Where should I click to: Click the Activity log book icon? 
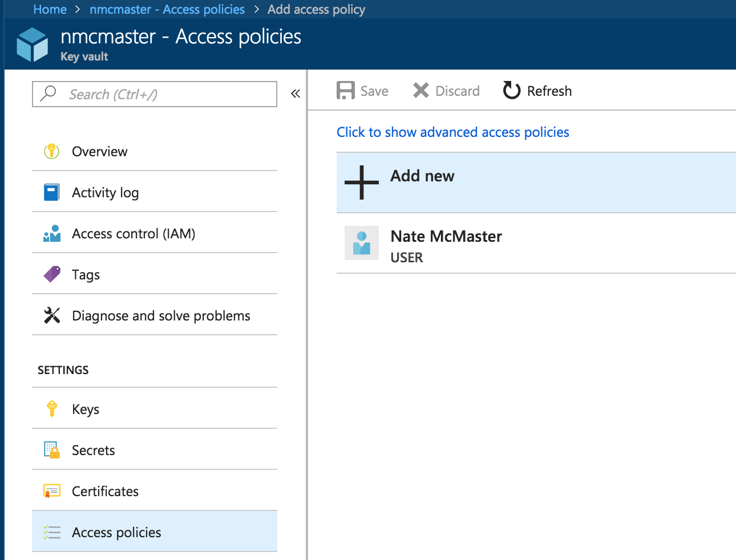pos(51,192)
